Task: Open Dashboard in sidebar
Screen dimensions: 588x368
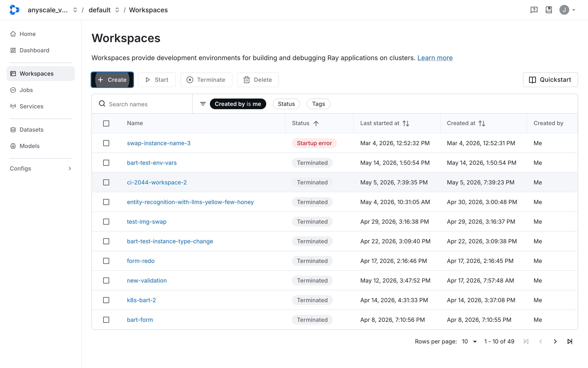Action: point(41,50)
